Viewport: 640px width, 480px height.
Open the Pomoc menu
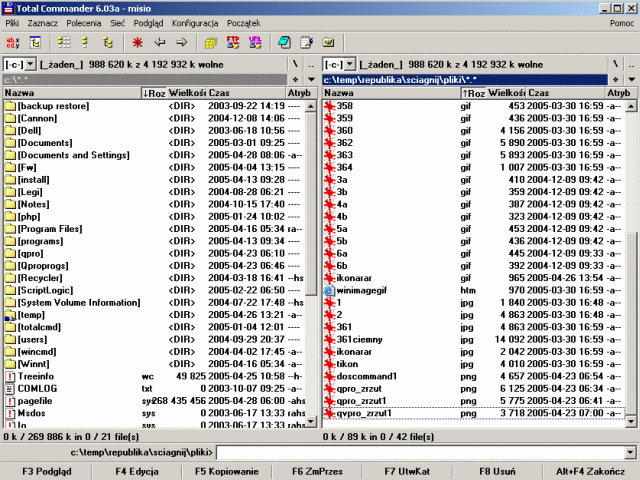pos(622,23)
